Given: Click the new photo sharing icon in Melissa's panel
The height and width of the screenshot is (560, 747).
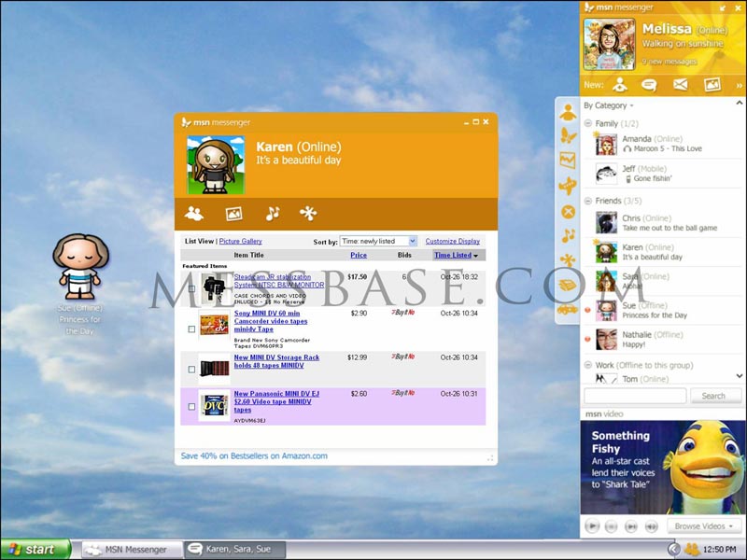Looking at the screenshot, I should 712,85.
